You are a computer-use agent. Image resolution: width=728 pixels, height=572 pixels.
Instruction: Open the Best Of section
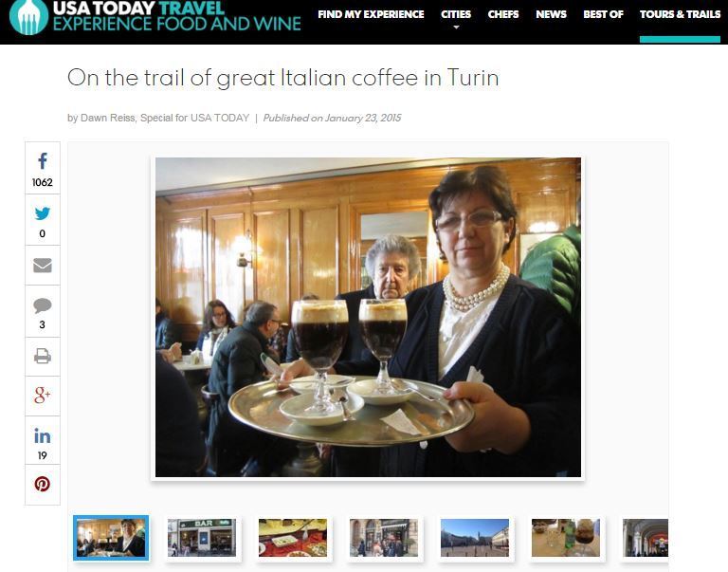(x=603, y=14)
